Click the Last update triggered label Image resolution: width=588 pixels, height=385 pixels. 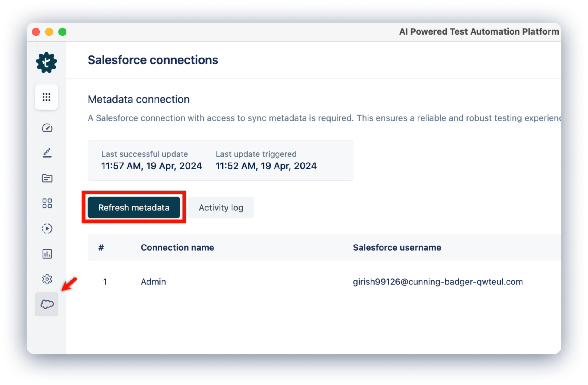pyautogui.click(x=256, y=154)
